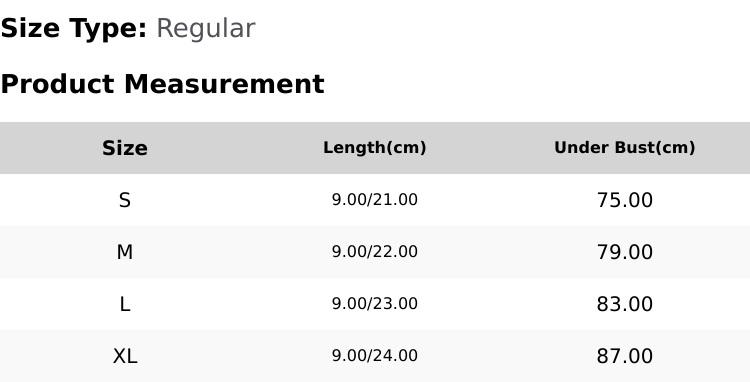Select the Regular size type value
The image size is (750, 382).
point(206,29)
